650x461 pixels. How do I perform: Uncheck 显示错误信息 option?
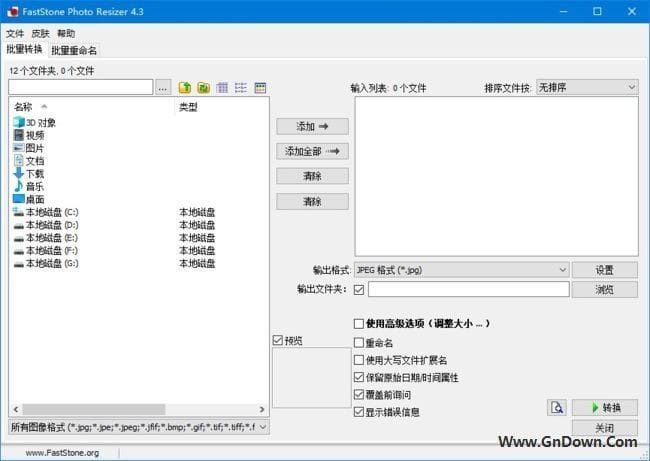click(x=359, y=412)
